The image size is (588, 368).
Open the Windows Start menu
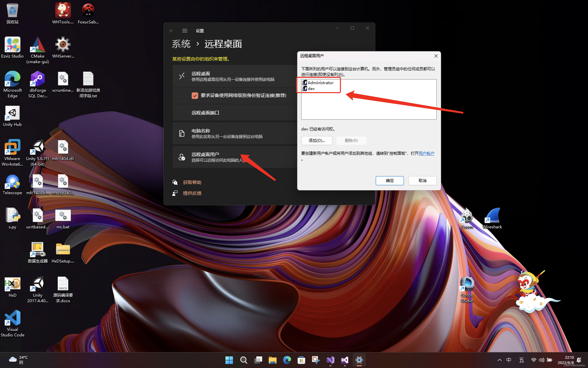(x=229, y=360)
